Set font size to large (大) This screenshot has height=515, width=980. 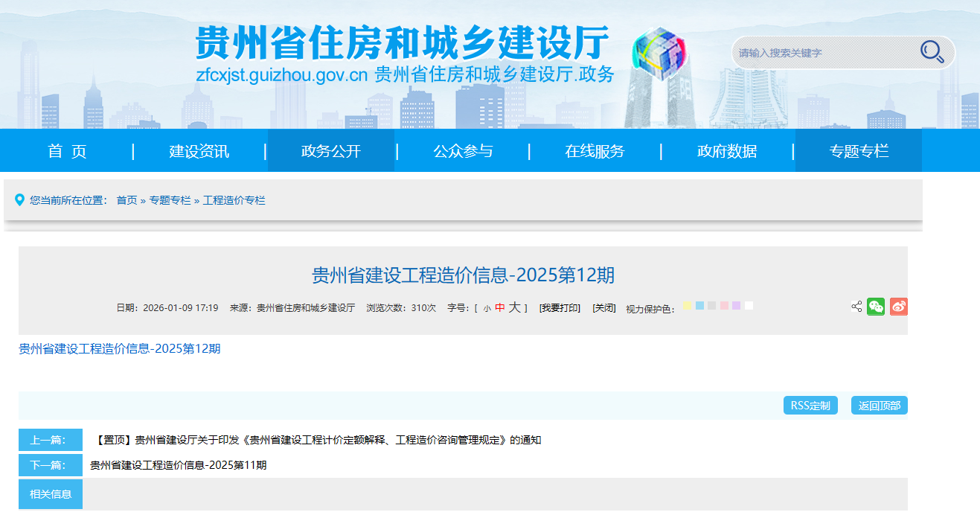pos(514,307)
